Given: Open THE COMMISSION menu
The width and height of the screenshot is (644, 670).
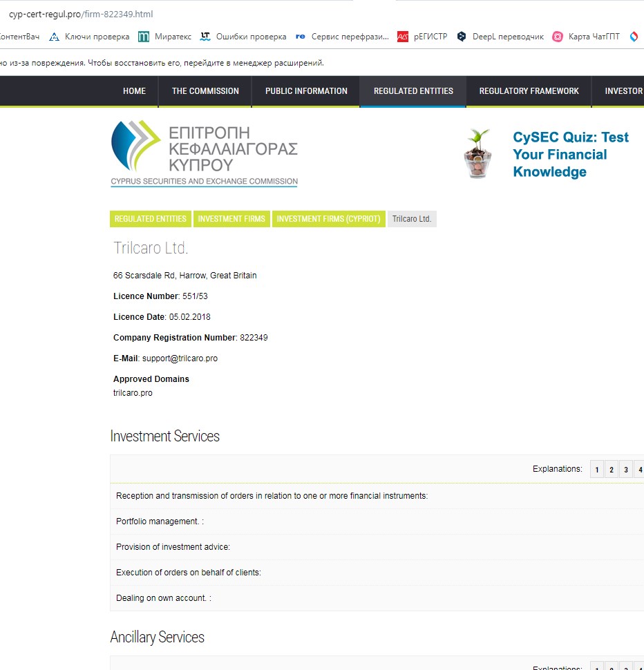Looking at the screenshot, I should click(205, 91).
